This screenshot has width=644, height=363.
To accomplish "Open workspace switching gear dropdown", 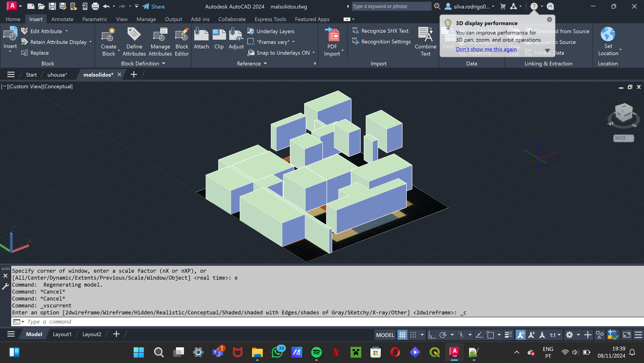I will point(578,335).
